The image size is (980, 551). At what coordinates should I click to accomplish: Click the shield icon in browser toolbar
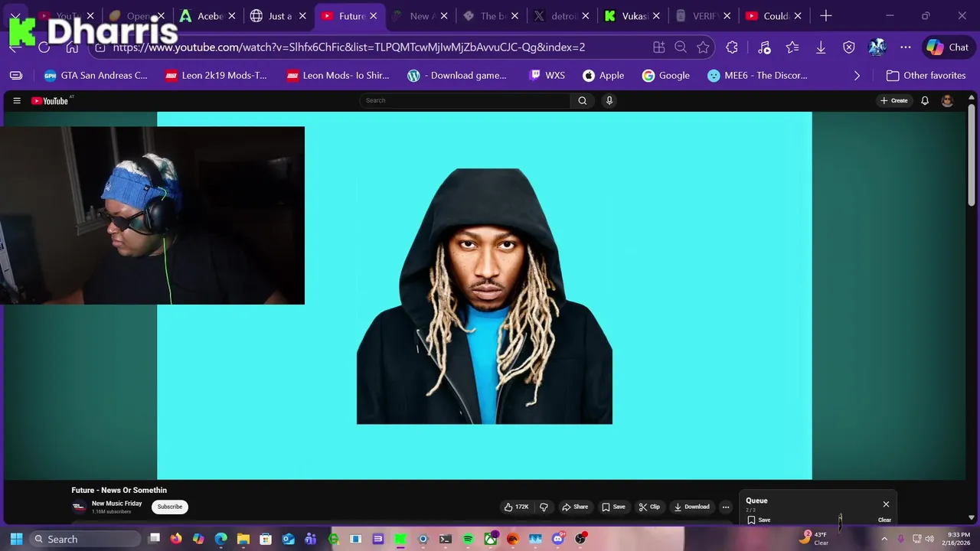click(x=849, y=47)
